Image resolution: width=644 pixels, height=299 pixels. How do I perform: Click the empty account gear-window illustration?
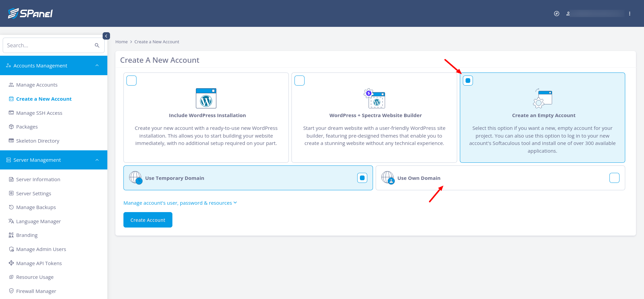pos(542,98)
